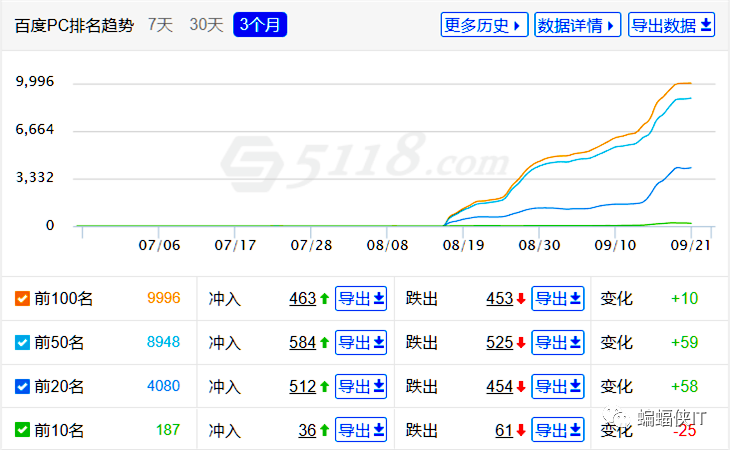The height and width of the screenshot is (450, 730).
Task: Click the 8948 count in 前50名 row
Action: click(163, 342)
